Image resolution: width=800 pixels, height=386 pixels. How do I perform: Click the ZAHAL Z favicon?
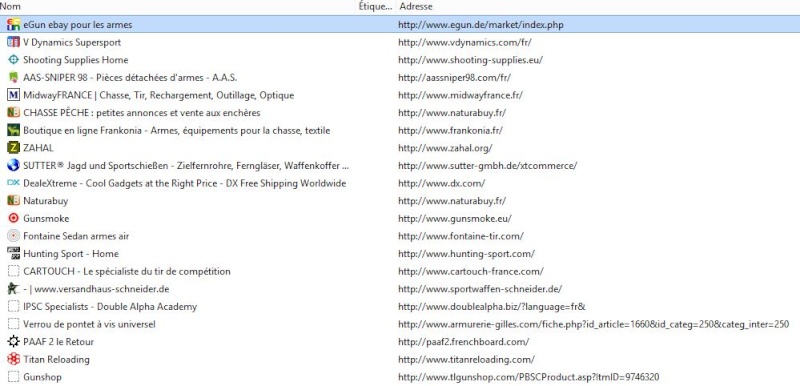click(14, 148)
